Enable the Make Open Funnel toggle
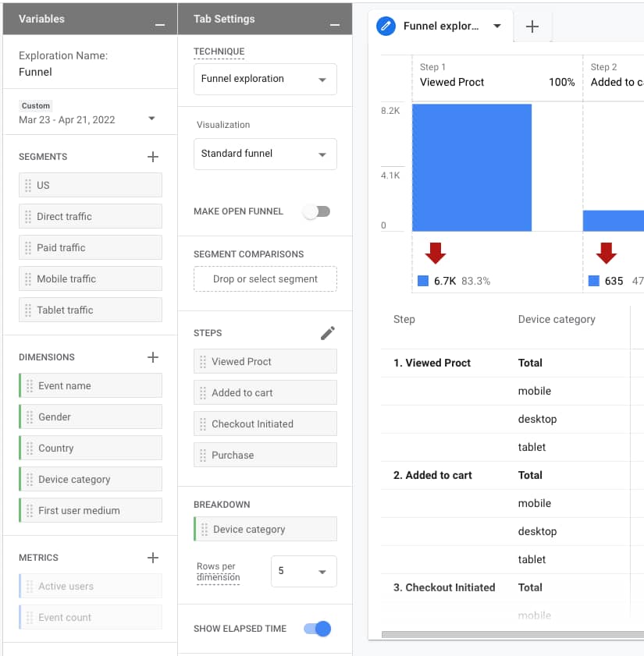 tap(317, 211)
